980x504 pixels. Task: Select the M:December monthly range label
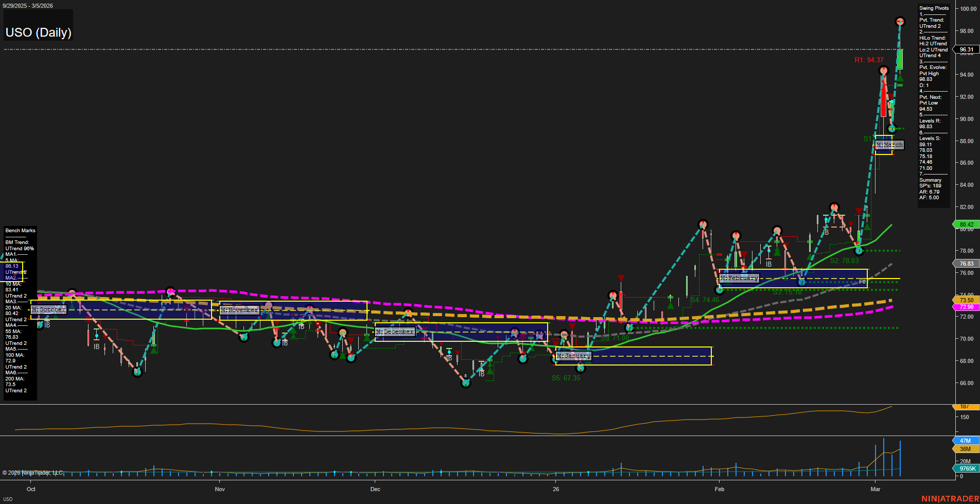(395, 332)
